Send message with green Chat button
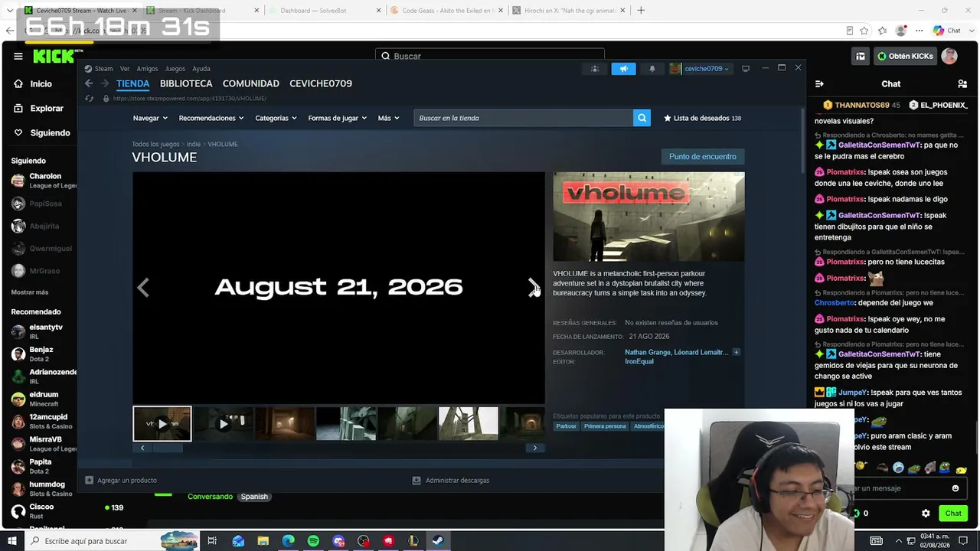Image resolution: width=980 pixels, height=551 pixels. tap(953, 514)
